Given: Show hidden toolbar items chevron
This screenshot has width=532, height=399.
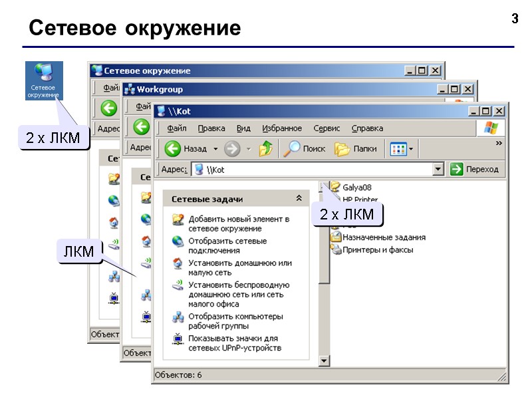Looking at the screenshot, I should [x=499, y=143].
